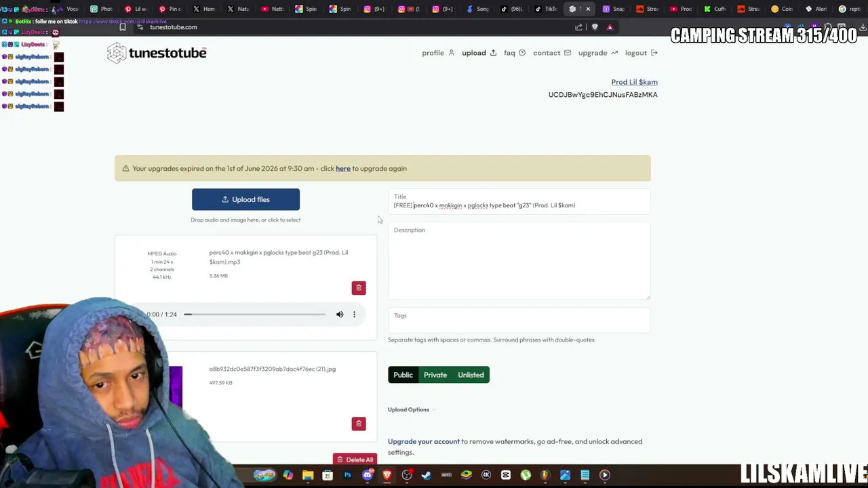The image size is (868, 488).
Task: Switch to the 'Cuffi' browser tab
Action: click(x=715, y=9)
